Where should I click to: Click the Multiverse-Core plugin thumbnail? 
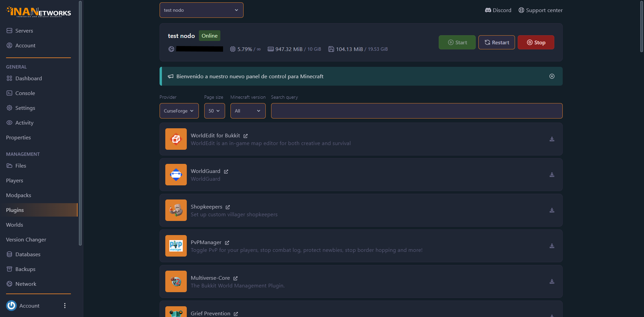(x=176, y=281)
